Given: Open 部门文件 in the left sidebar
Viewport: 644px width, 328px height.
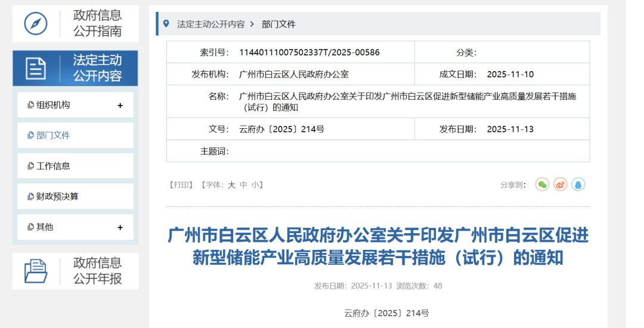Looking at the screenshot, I should (x=53, y=135).
